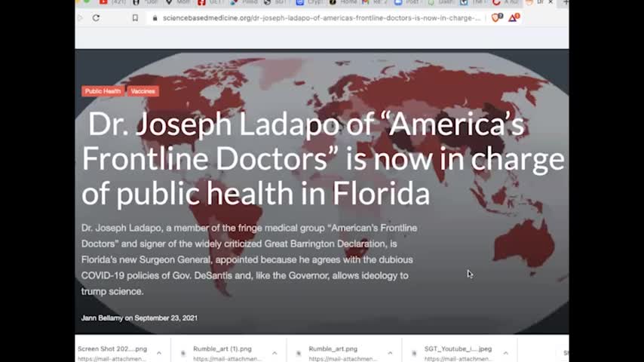The height and width of the screenshot is (362, 644).
Task: Open the Public Health category tag
Action: (x=103, y=91)
